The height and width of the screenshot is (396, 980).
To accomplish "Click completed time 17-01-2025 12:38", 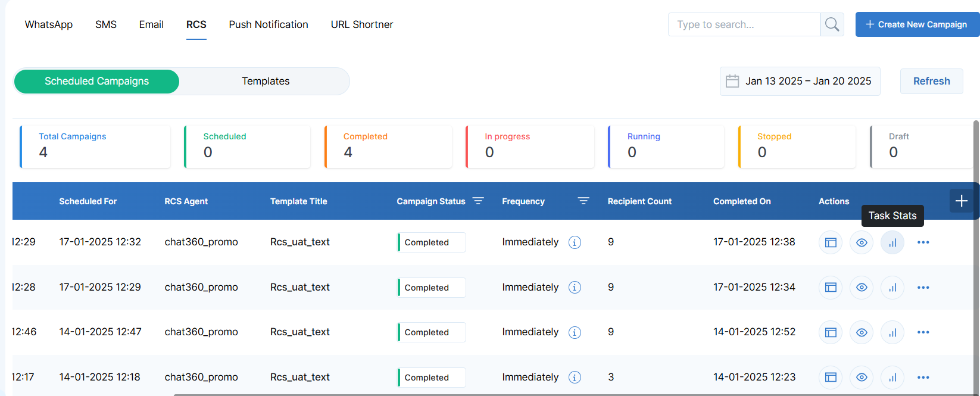I will point(754,242).
